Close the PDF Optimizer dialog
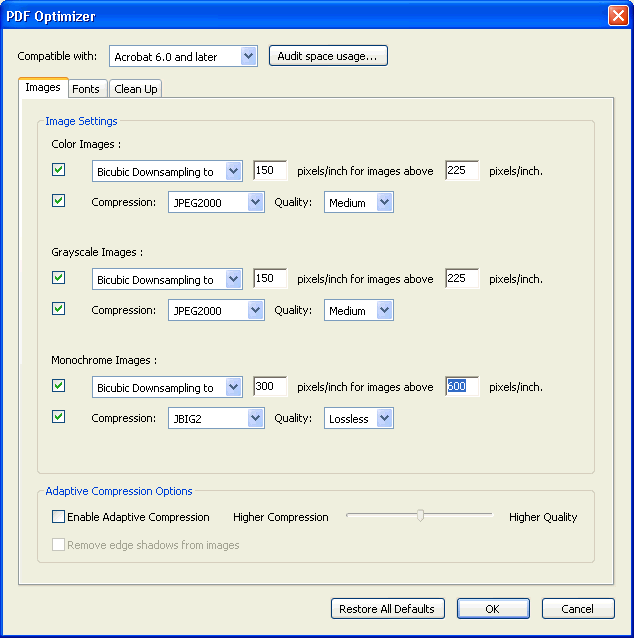 618,16
